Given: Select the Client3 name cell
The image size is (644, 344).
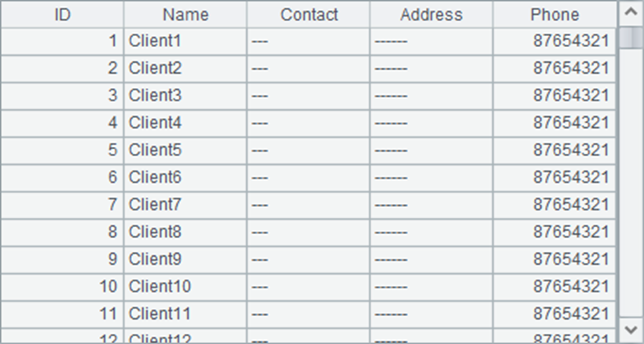Looking at the screenshot, I should click(x=186, y=96).
